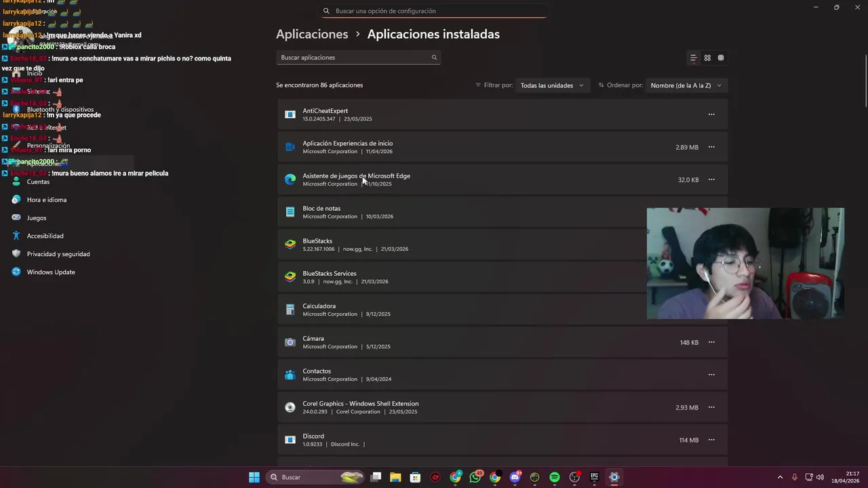This screenshot has width=868, height=488.
Task: Focus Buscar una opción de configuración field
Action: click(434, 11)
